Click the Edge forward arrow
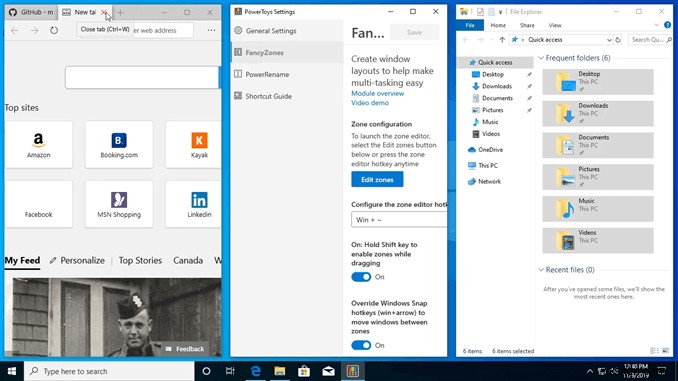Screen dimensions: 678x381 coord(35,30)
